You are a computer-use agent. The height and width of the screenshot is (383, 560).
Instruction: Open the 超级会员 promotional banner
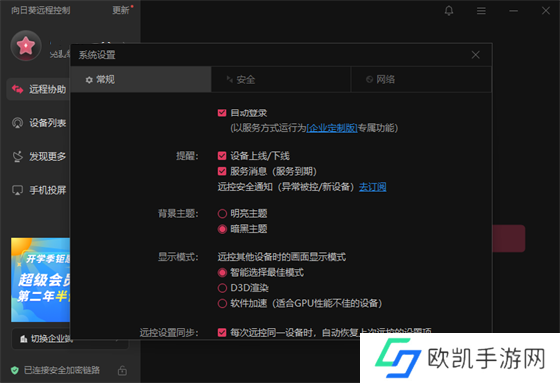click(40, 280)
